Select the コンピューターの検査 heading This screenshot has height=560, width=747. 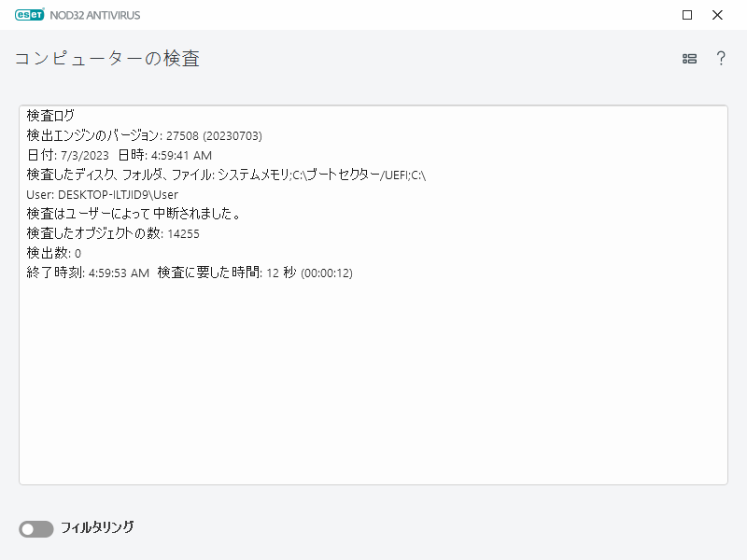point(93,58)
